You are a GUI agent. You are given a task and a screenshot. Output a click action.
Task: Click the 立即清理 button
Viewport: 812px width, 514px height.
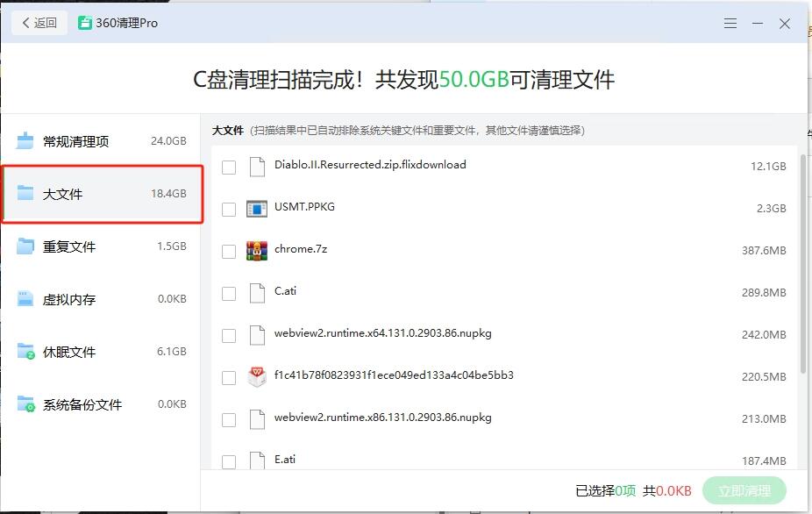click(744, 490)
